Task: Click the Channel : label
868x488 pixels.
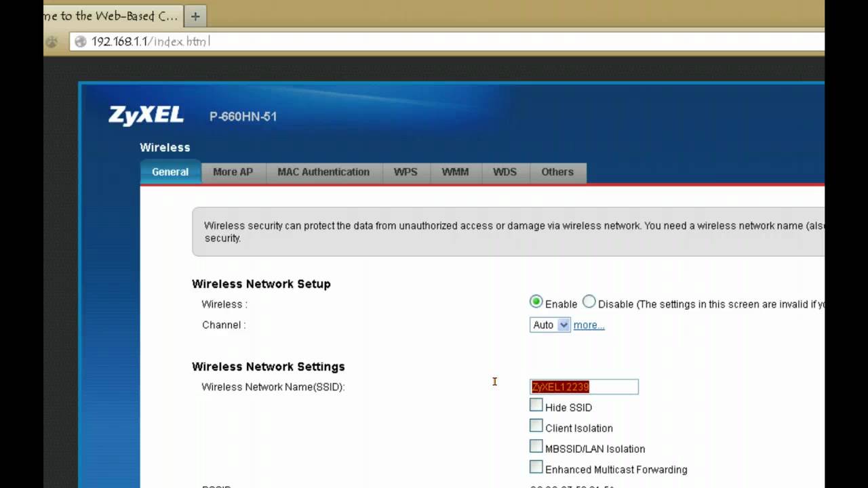Action: pos(224,325)
